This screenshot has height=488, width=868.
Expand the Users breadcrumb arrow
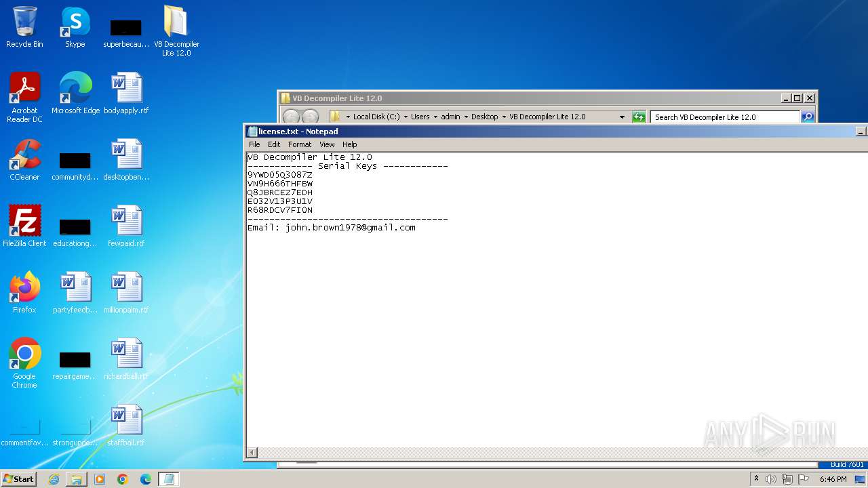tap(435, 117)
